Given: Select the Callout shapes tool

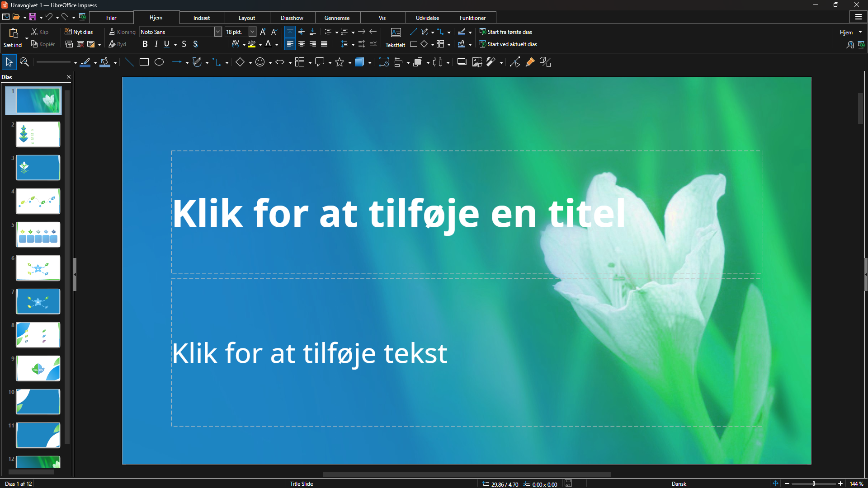Looking at the screenshot, I should [x=320, y=62].
